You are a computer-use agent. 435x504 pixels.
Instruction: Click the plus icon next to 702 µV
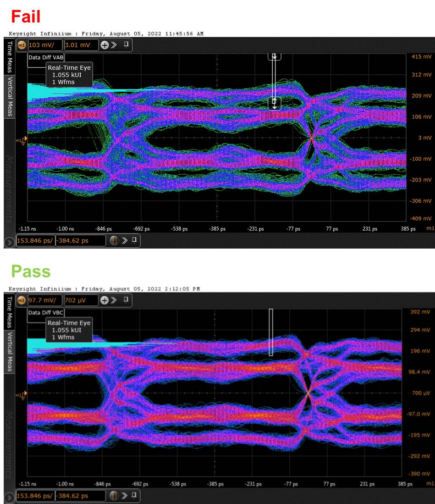click(105, 300)
